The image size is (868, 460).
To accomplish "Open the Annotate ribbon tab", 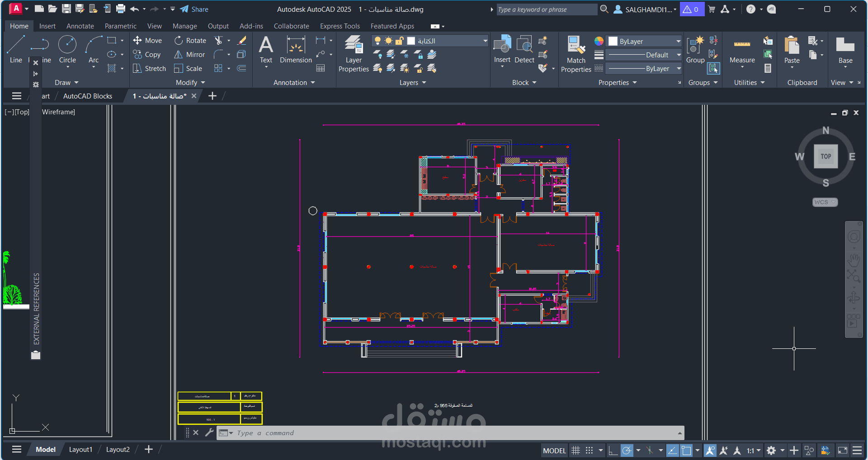I will click(80, 26).
